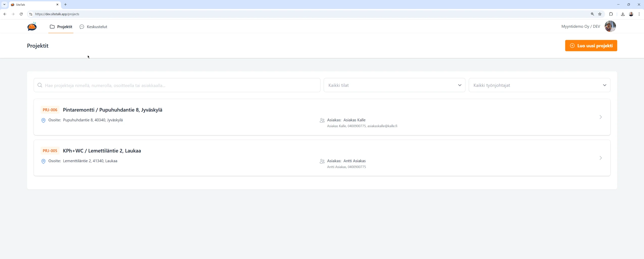Open the user profile avatar menu

pos(610,26)
